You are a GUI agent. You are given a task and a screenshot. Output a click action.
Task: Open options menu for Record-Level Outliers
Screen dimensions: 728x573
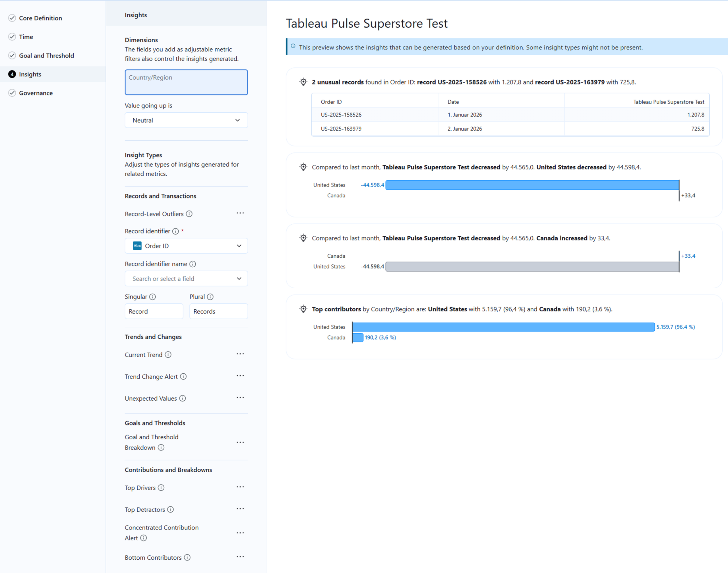(240, 213)
